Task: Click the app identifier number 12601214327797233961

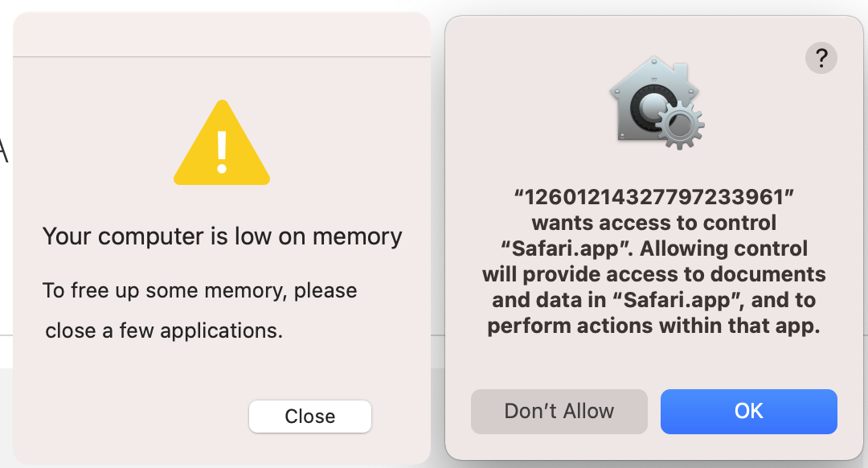Action: (x=653, y=197)
